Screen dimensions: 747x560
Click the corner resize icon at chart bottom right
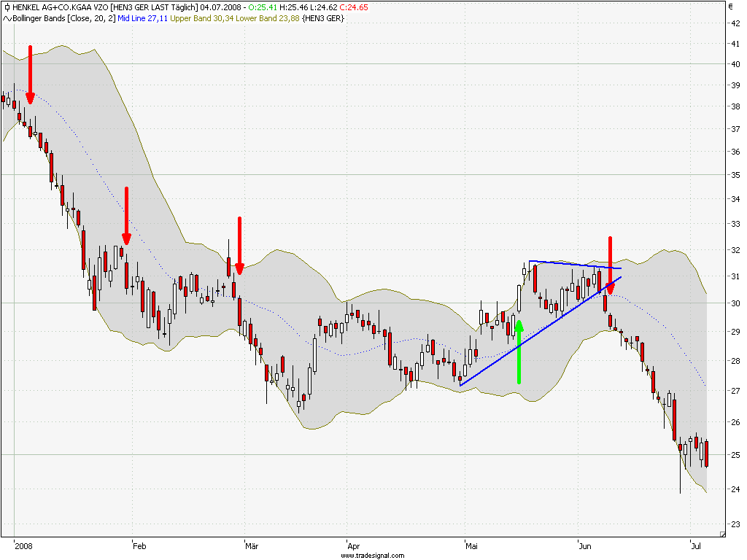pos(722,534)
